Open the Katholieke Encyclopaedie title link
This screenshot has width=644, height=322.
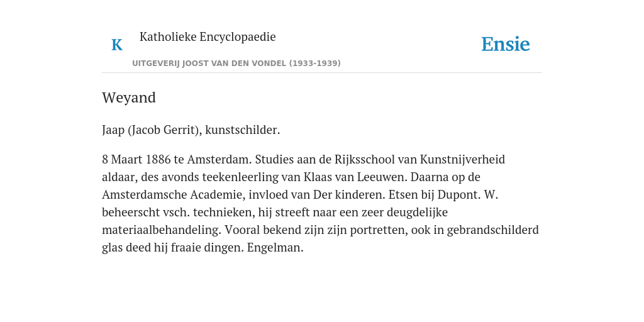click(208, 37)
